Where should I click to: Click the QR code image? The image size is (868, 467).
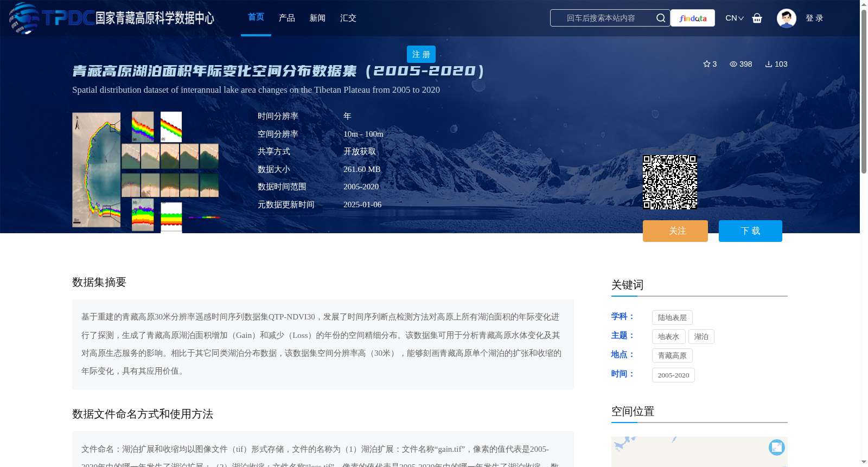coord(670,182)
